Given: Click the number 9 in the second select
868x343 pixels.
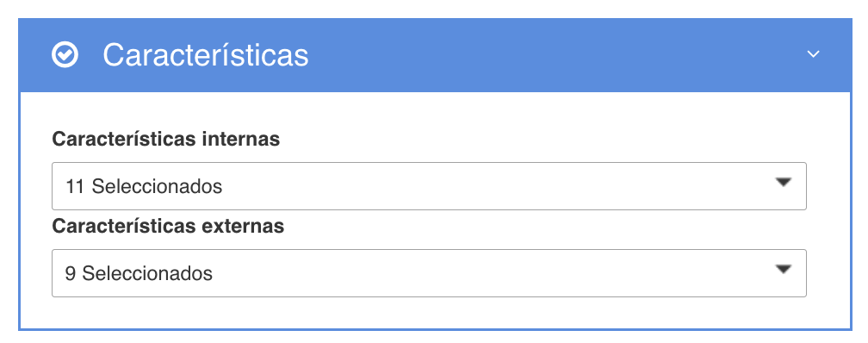Looking at the screenshot, I should click(71, 274).
